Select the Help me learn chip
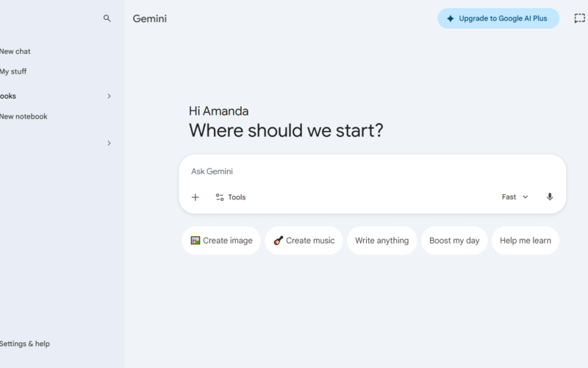 pos(526,241)
